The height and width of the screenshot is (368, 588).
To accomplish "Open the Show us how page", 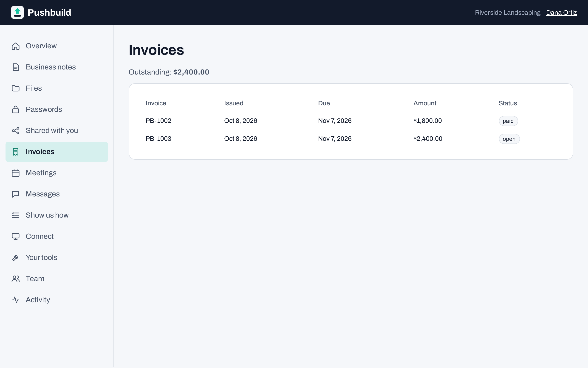I will tap(57, 216).
